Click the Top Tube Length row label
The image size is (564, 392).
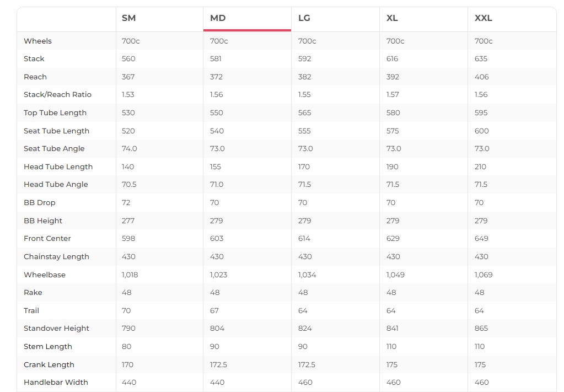tap(55, 112)
